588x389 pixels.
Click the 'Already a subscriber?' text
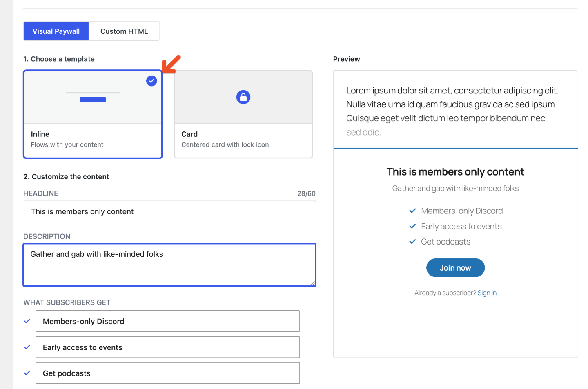[x=445, y=293]
